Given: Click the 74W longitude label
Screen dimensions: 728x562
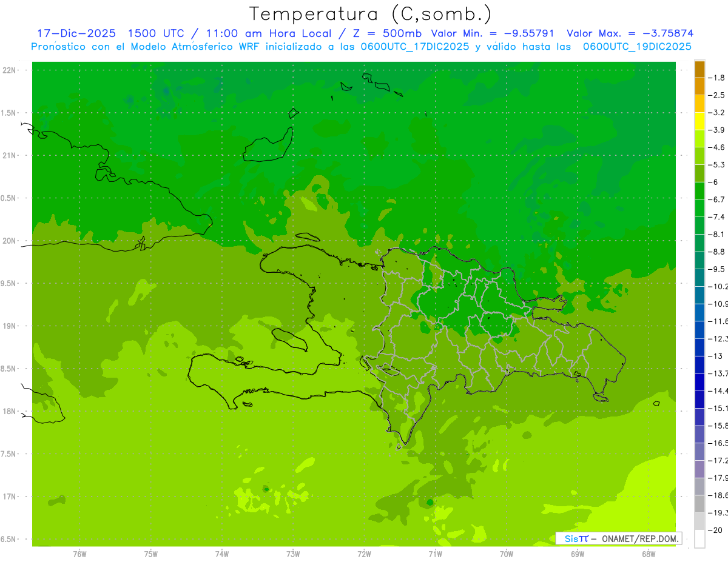Looking at the screenshot, I should click(221, 554).
